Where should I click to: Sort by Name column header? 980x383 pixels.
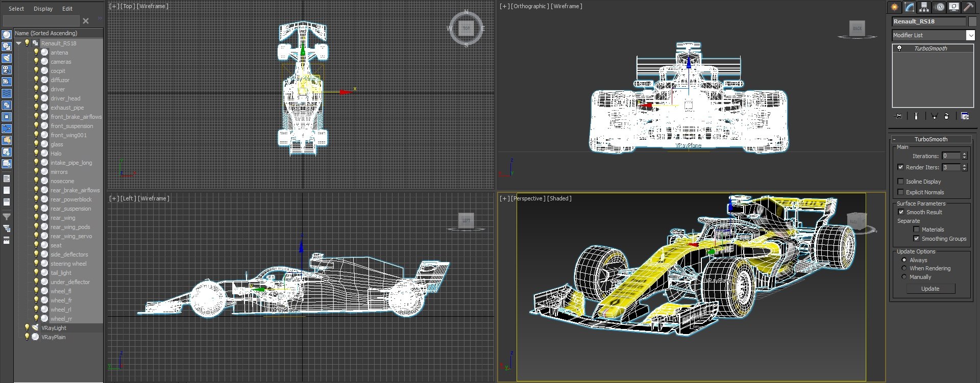[x=58, y=33]
